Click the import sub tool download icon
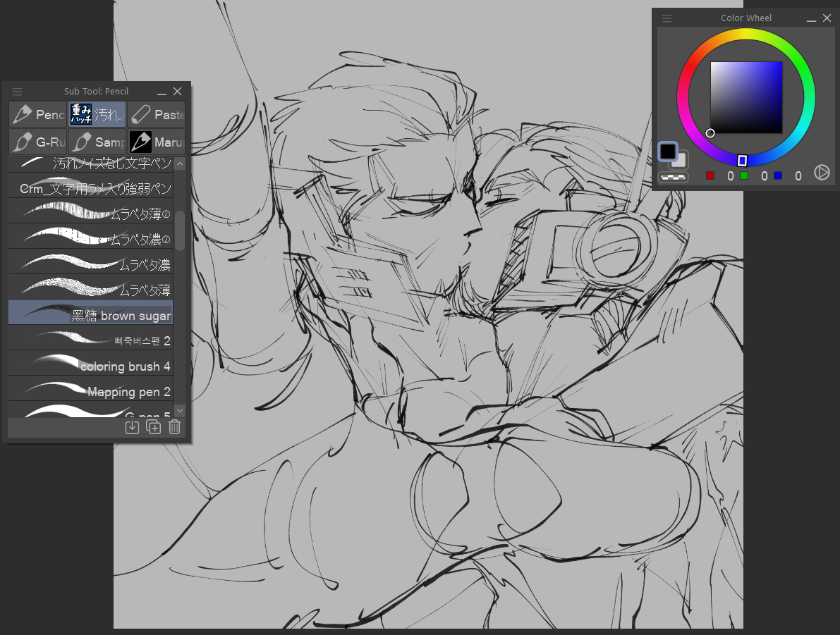The image size is (840, 635). (132, 426)
